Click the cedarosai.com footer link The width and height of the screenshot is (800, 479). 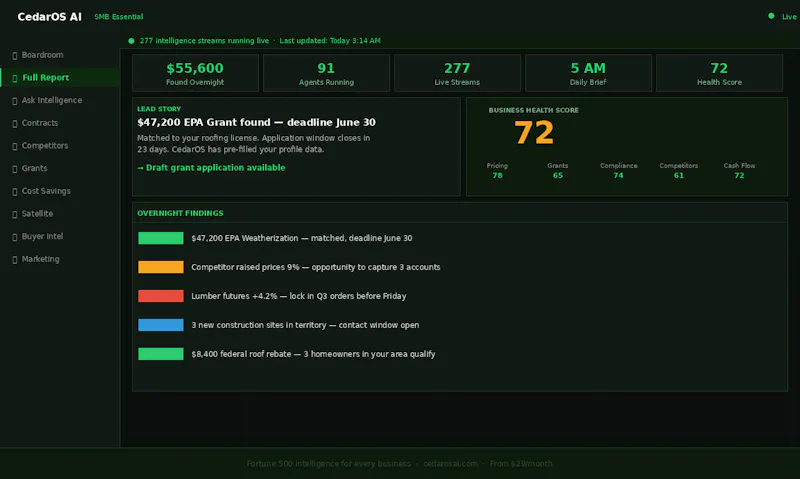(x=451, y=464)
